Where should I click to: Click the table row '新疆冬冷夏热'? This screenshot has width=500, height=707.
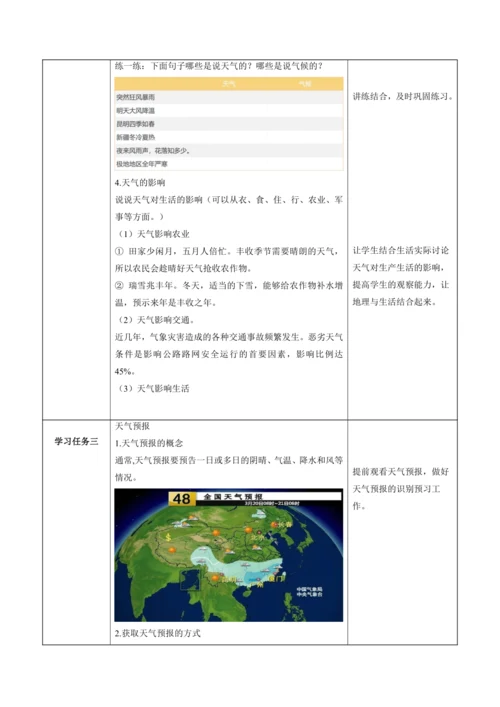click(229, 137)
